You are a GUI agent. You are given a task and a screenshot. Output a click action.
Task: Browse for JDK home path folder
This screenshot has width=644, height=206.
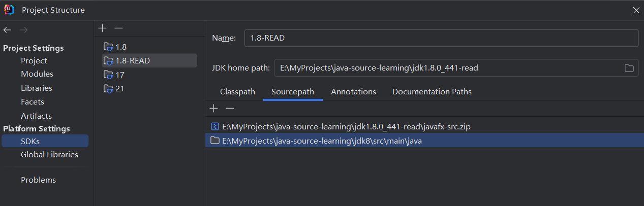pyautogui.click(x=629, y=68)
